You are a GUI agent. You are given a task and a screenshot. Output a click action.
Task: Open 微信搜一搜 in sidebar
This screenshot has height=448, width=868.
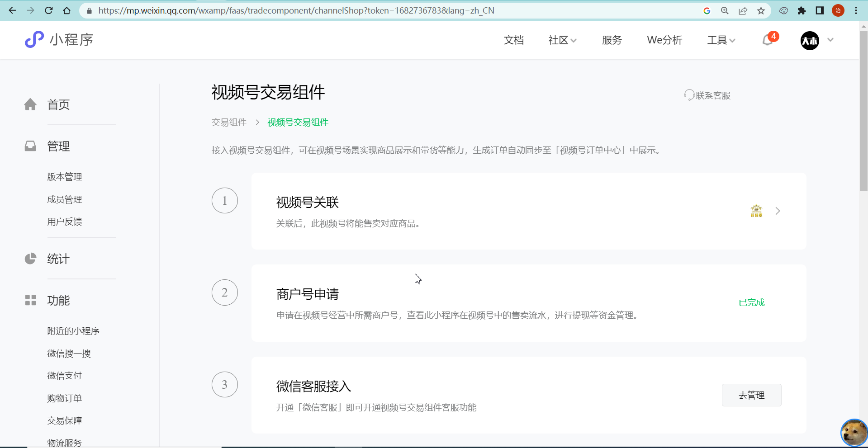click(x=69, y=354)
